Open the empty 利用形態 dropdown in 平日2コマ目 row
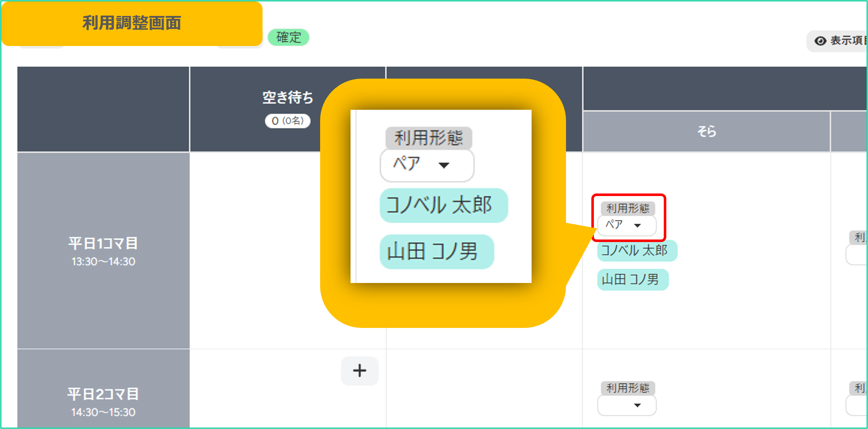 point(626,405)
